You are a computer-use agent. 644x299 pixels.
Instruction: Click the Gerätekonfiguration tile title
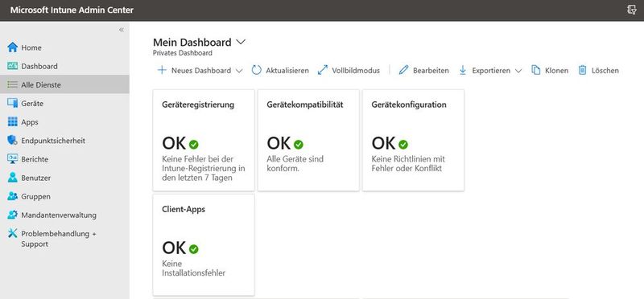(409, 104)
